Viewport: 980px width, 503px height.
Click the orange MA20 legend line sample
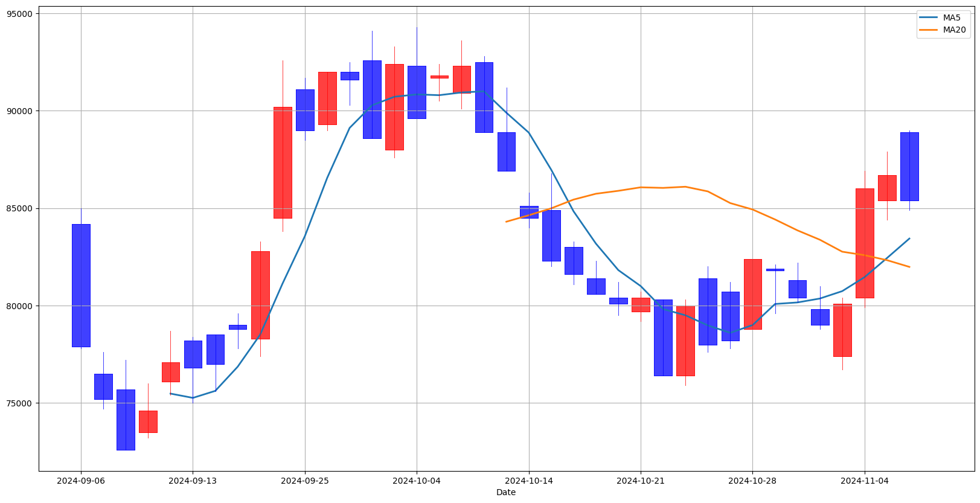929,30
